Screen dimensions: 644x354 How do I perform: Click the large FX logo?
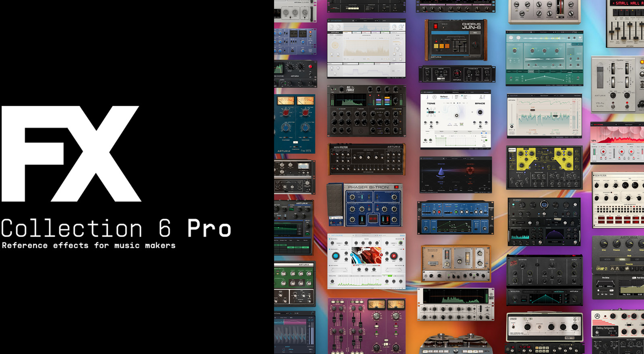(71, 154)
